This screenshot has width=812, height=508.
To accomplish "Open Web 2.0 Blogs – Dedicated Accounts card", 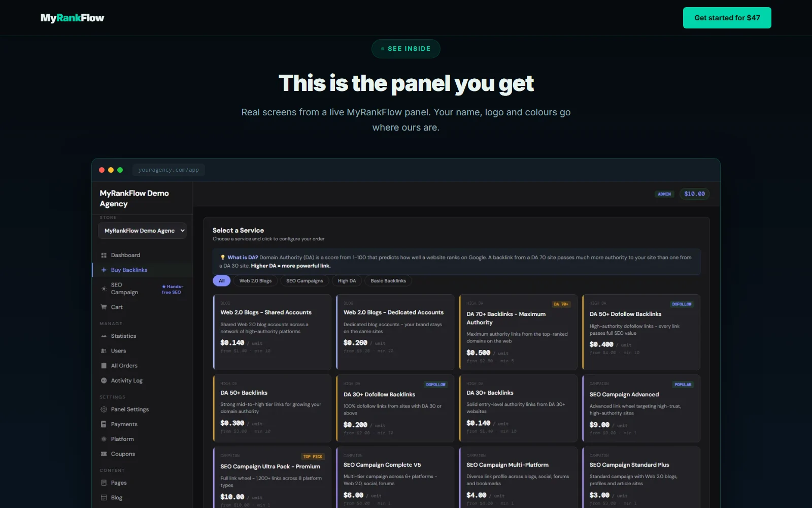I will click(395, 332).
